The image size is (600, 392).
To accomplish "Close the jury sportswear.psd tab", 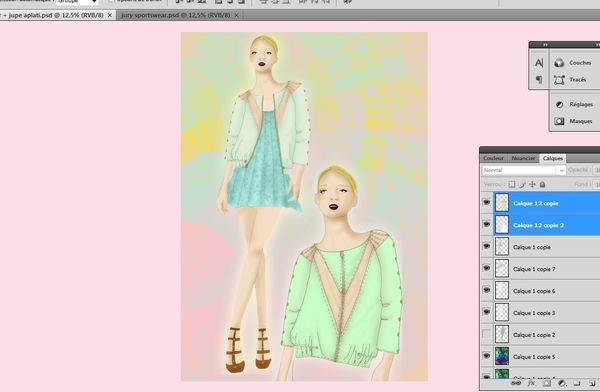I will point(236,15).
